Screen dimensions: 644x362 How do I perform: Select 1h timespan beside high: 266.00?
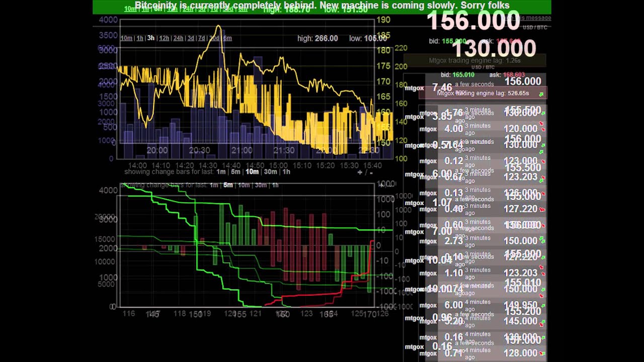pos(140,38)
